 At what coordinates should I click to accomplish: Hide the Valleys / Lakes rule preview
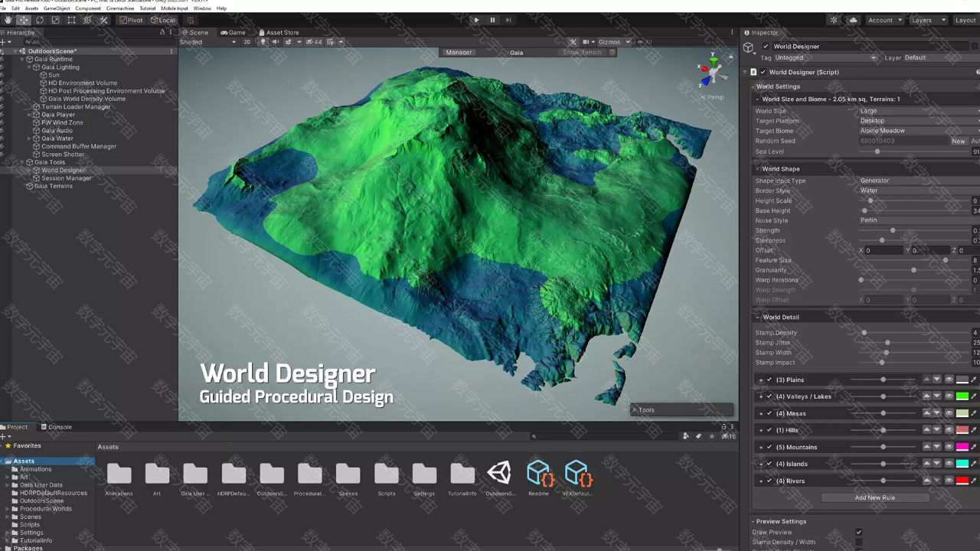[949, 396]
